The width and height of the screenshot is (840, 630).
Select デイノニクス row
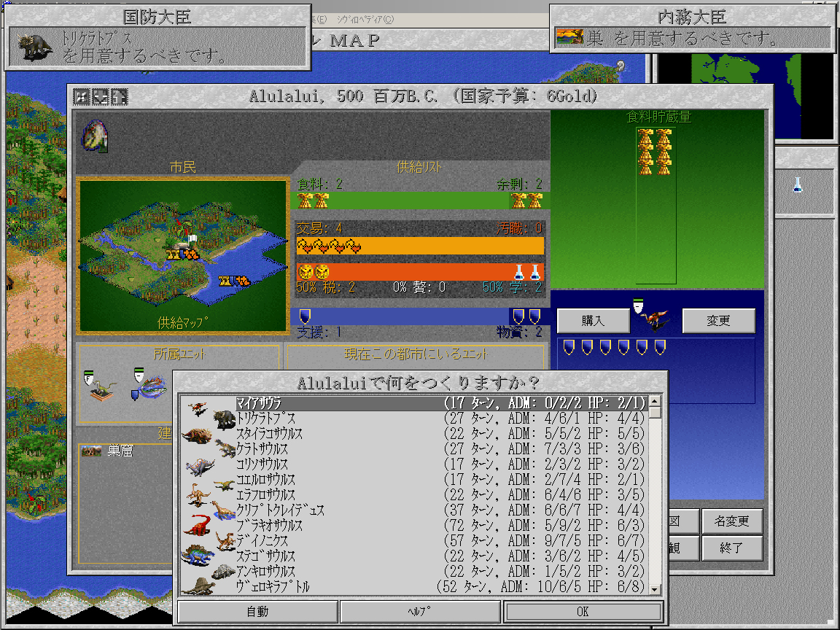coord(440,540)
